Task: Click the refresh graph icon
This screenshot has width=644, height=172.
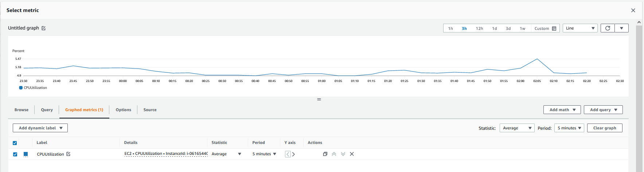Action: point(607,28)
